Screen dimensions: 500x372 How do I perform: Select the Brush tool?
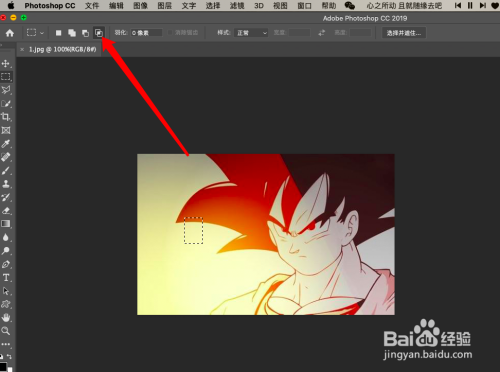[x=6, y=170]
